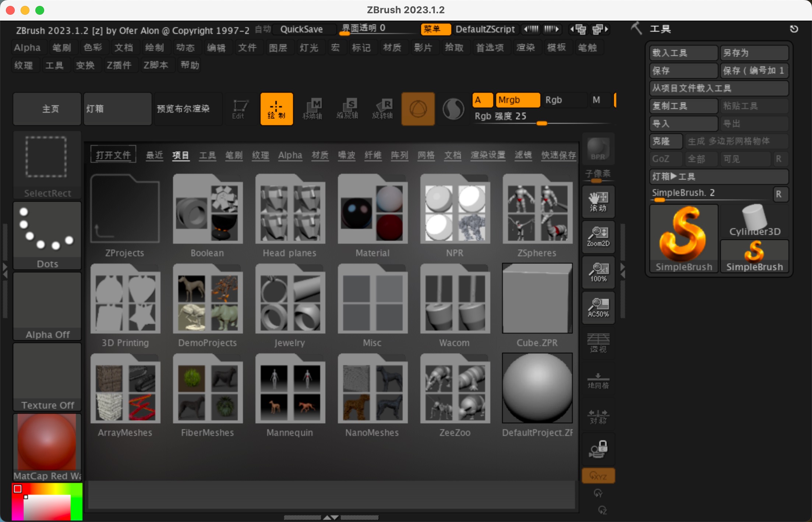This screenshot has height=522, width=812.
Task: Open the MatCap Red Wax material picker
Action: point(47,447)
